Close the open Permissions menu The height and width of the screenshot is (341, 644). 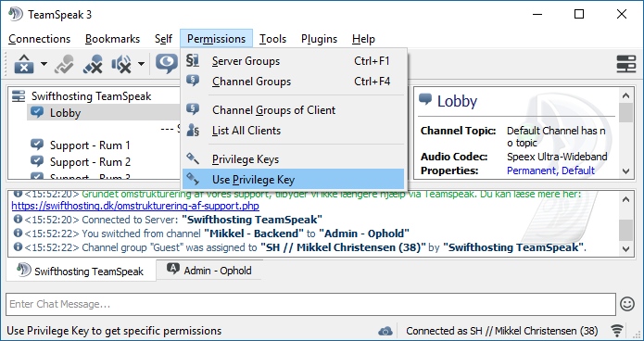tap(216, 39)
